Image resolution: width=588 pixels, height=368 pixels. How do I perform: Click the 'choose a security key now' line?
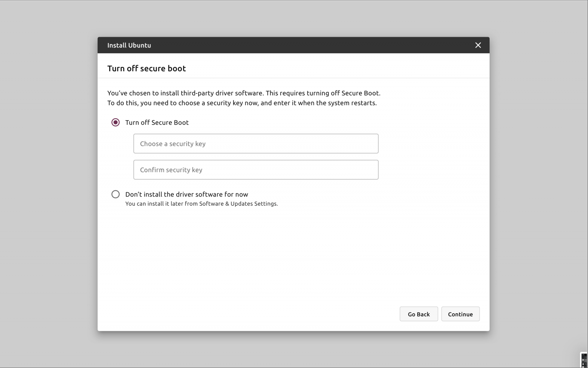pyautogui.click(x=242, y=103)
